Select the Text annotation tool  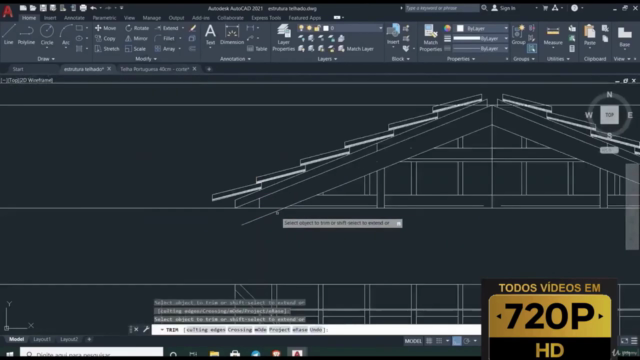[210, 35]
